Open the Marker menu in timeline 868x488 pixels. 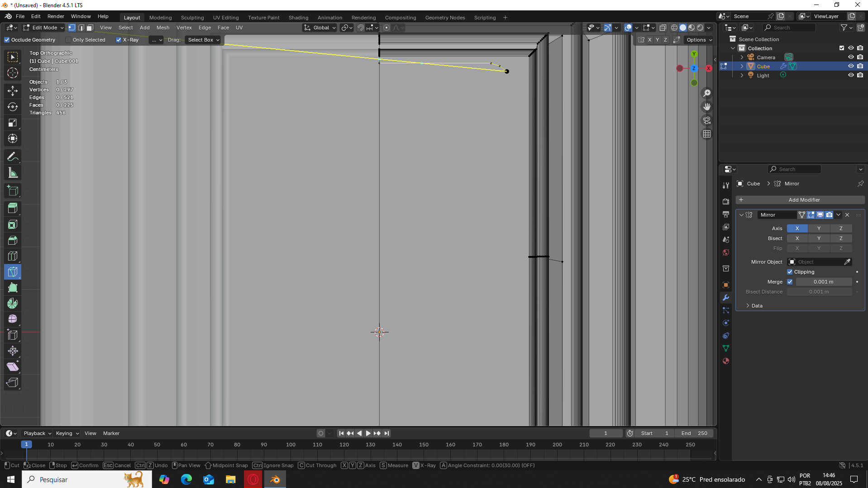[x=111, y=433]
